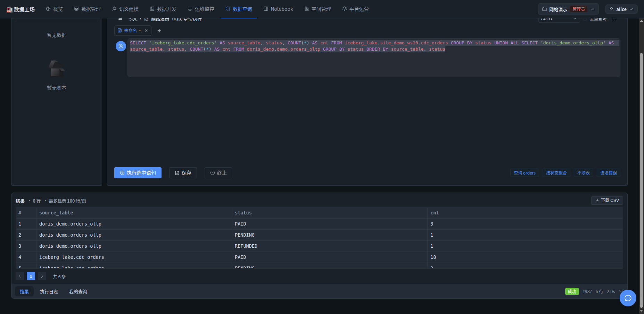Viewport: 644px width, 314px height.
Task: Click the 终止 button
Action: 218,173
